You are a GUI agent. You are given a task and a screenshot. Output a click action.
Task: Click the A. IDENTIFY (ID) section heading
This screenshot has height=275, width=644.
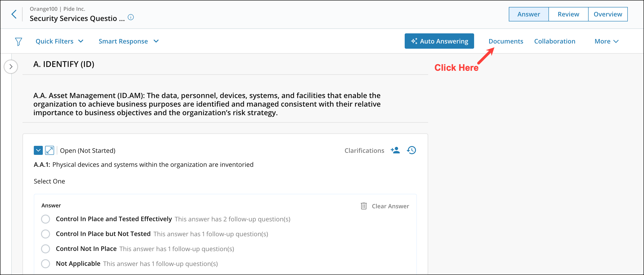click(64, 64)
